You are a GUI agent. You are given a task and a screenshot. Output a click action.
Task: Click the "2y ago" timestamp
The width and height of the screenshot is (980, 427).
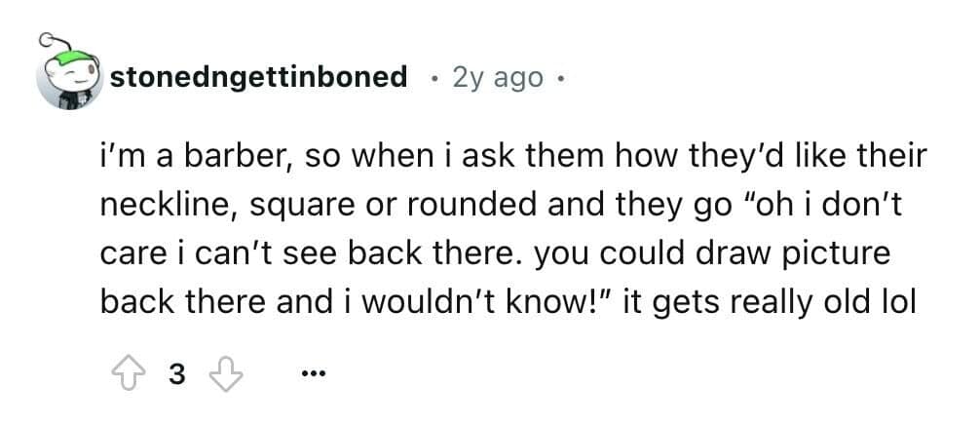pos(498,77)
